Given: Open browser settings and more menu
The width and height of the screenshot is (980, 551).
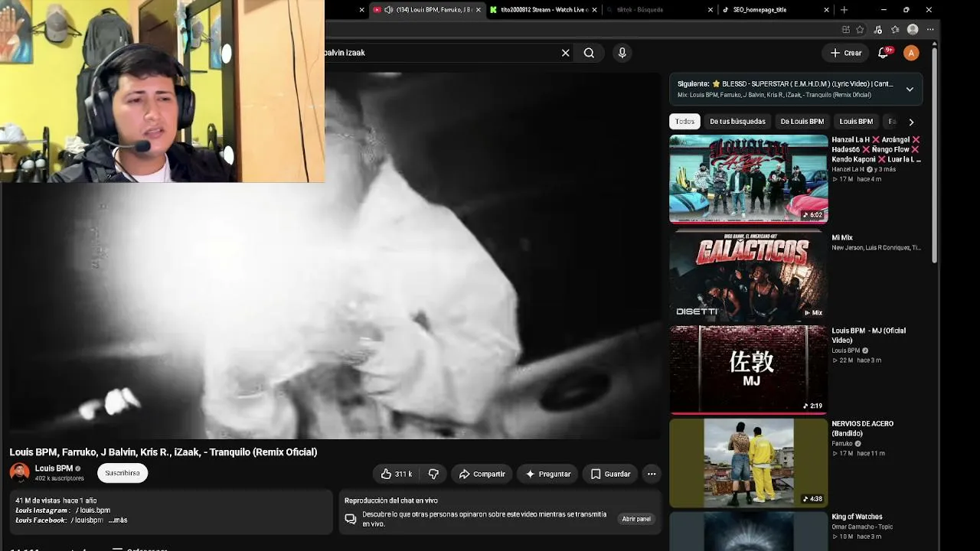Looking at the screenshot, I should (930, 30).
